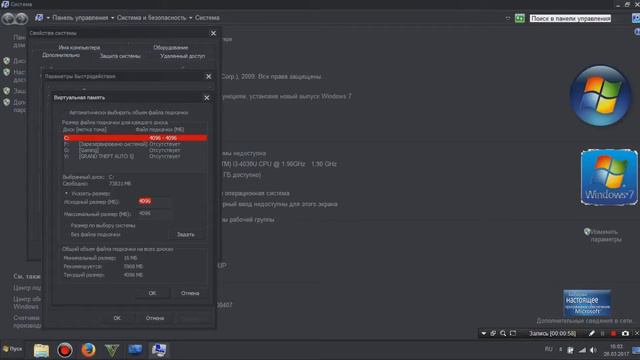Click the genuine Microsoft badge

tap(587, 303)
